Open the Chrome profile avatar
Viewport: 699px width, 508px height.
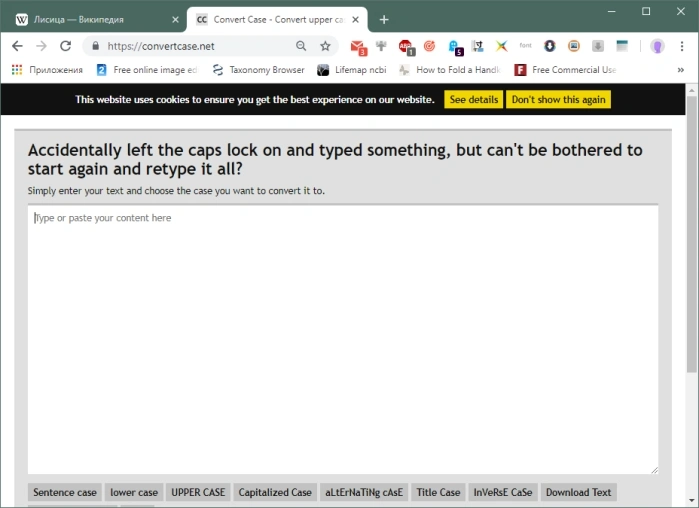click(x=657, y=46)
